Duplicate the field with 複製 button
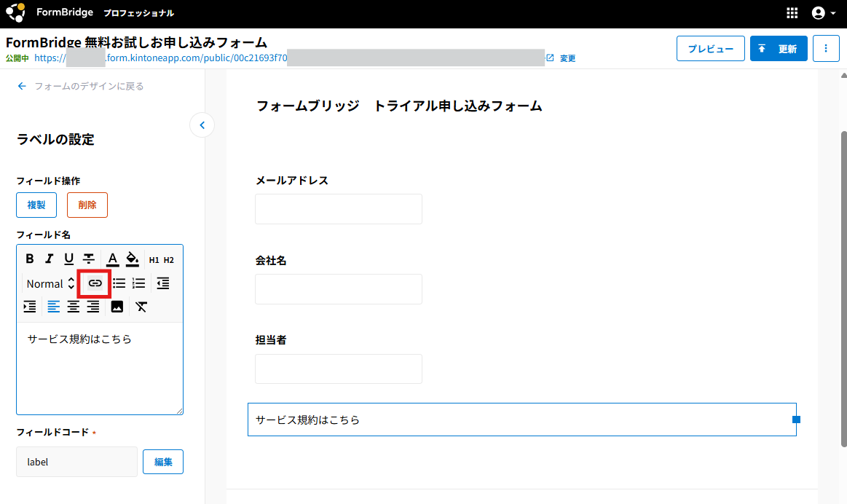 coord(36,205)
